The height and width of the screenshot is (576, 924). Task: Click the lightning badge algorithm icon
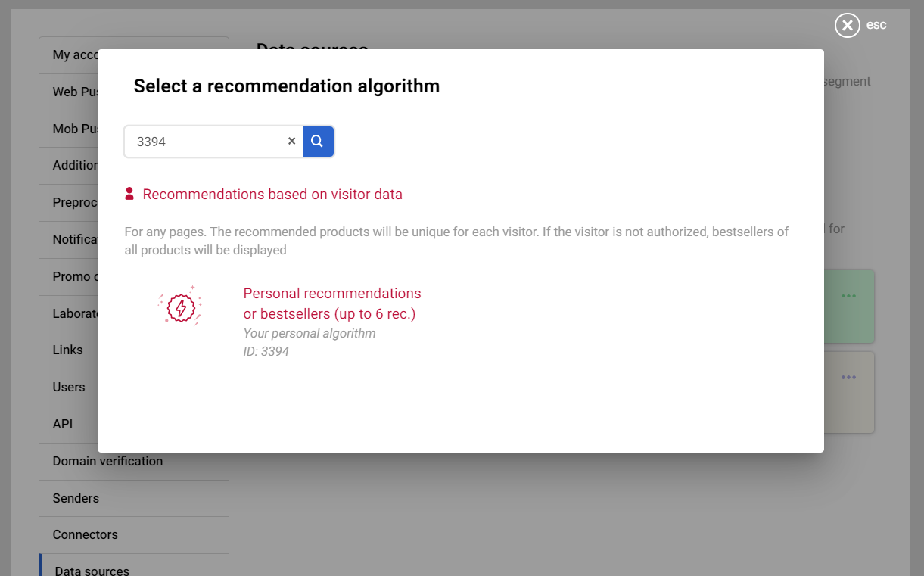click(x=180, y=307)
